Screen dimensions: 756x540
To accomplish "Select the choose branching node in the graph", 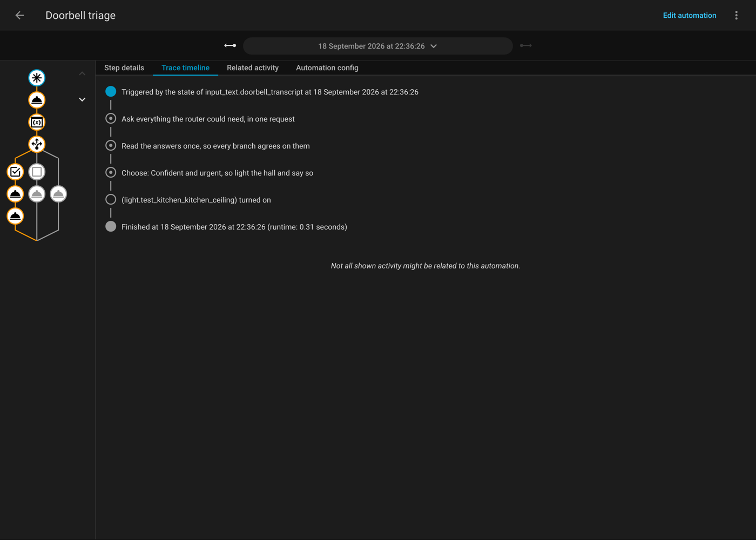I will pyautogui.click(x=37, y=144).
